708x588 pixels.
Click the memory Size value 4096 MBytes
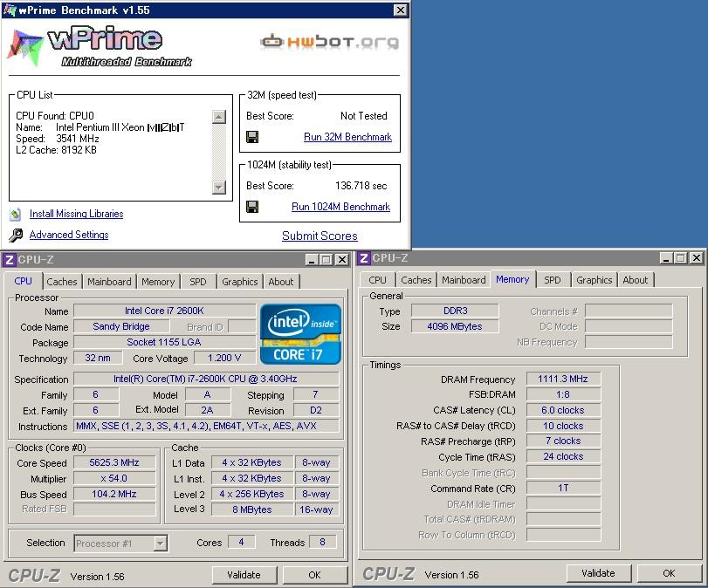(455, 326)
